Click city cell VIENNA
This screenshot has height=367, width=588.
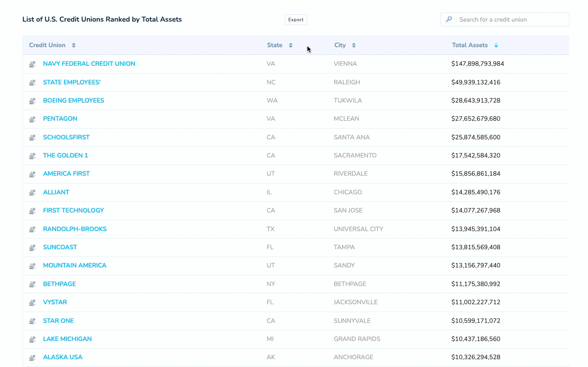pyautogui.click(x=345, y=64)
